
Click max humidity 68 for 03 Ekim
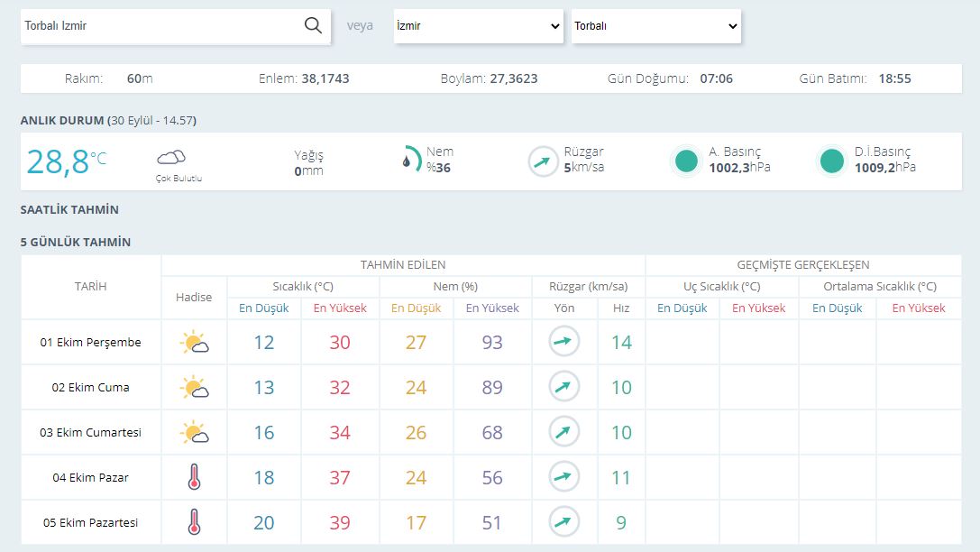[x=492, y=433]
